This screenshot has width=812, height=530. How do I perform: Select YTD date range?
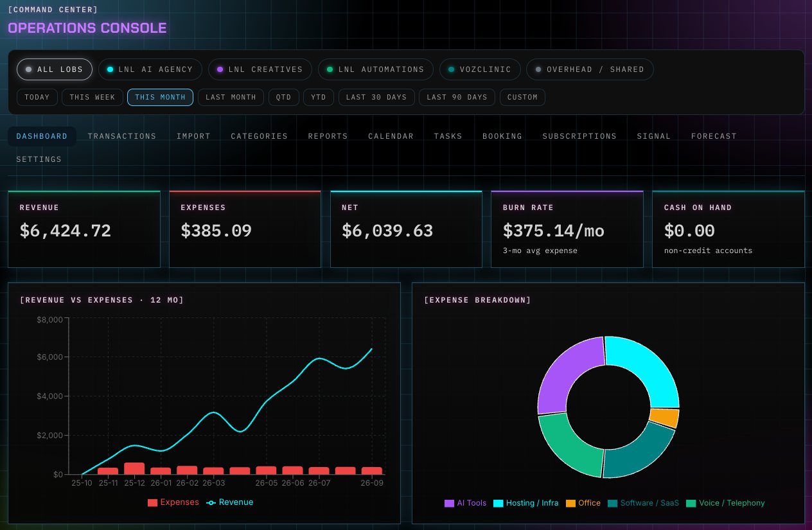319,97
